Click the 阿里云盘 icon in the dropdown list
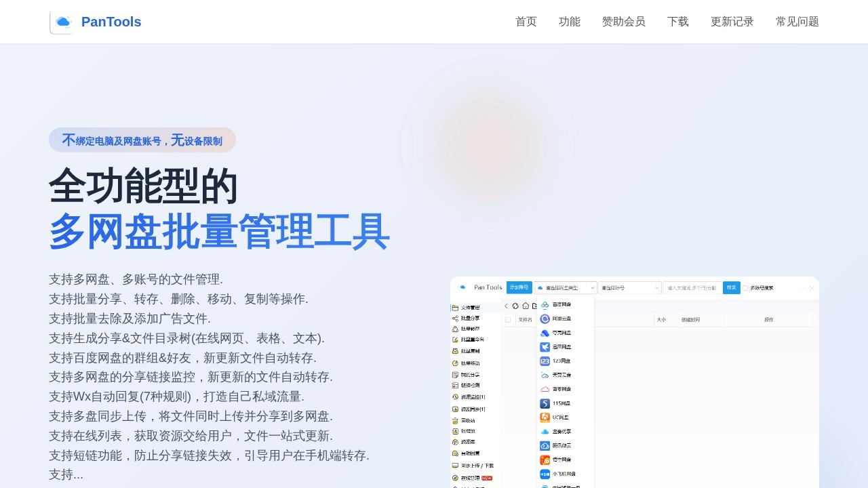Image resolution: width=868 pixels, height=488 pixels. point(545,319)
